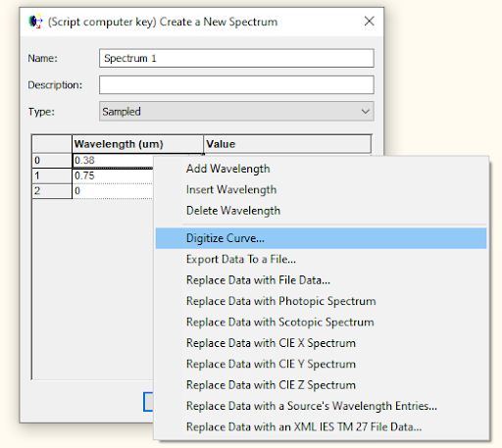Choose Replace Data with File Data...

click(321, 280)
